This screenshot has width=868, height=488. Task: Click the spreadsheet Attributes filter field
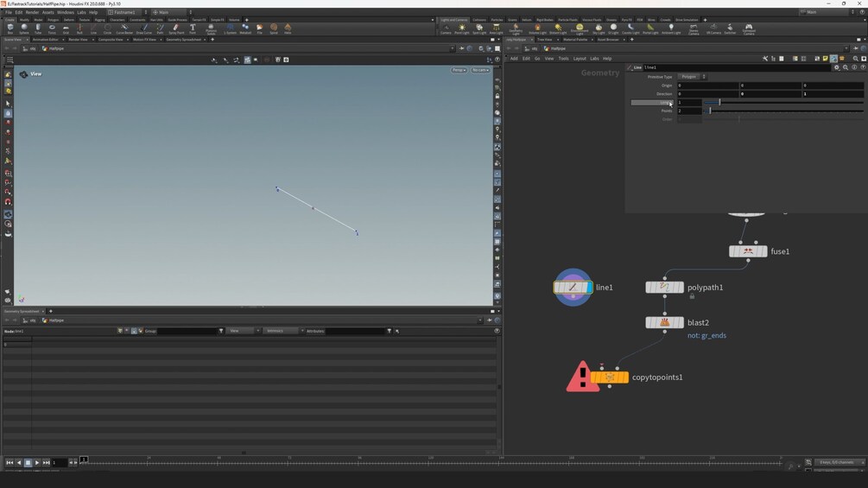point(354,331)
